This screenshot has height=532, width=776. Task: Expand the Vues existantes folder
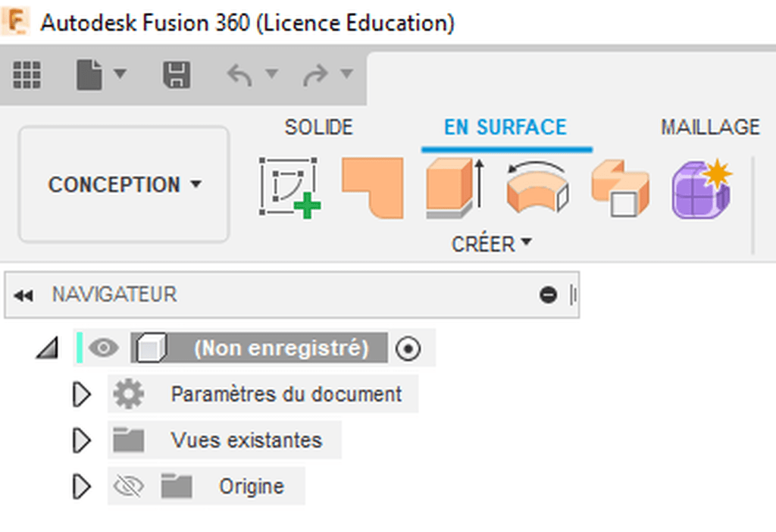pos(82,440)
